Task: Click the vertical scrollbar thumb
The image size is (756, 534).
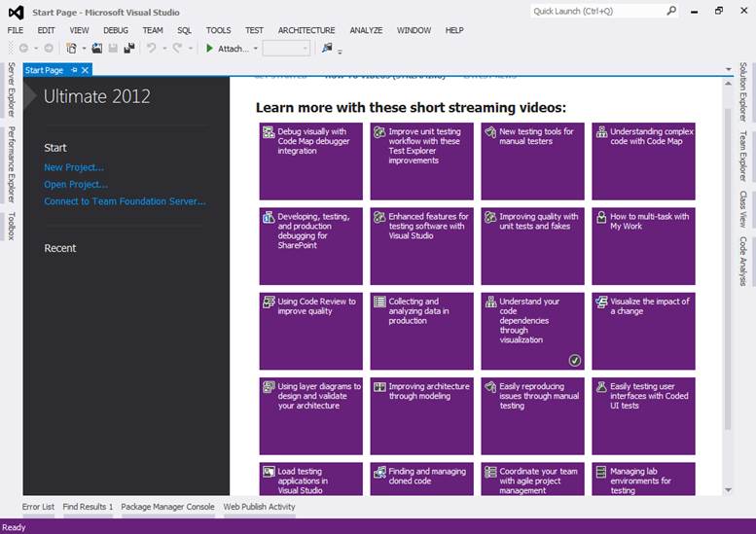Action: tap(728, 267)
